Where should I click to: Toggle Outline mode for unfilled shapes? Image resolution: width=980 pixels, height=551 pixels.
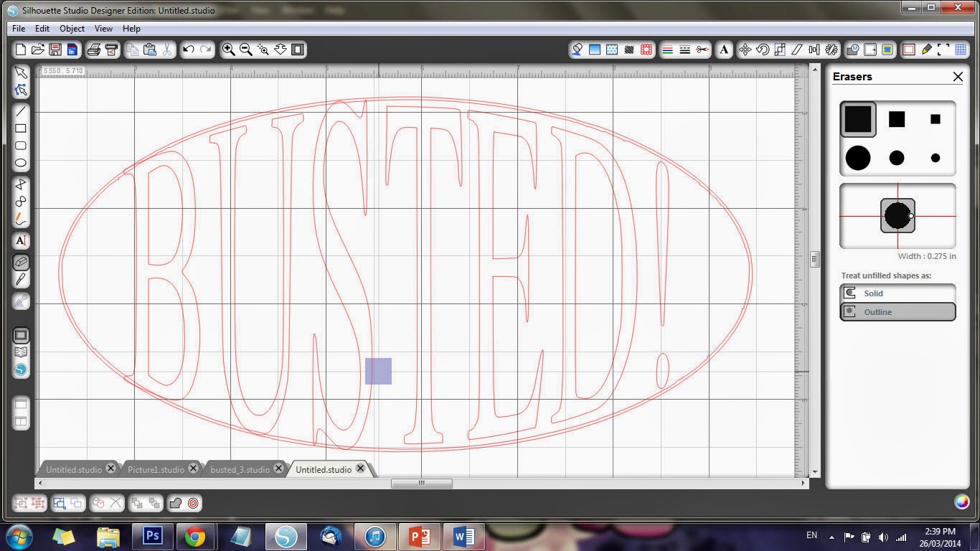click(897, 311)
